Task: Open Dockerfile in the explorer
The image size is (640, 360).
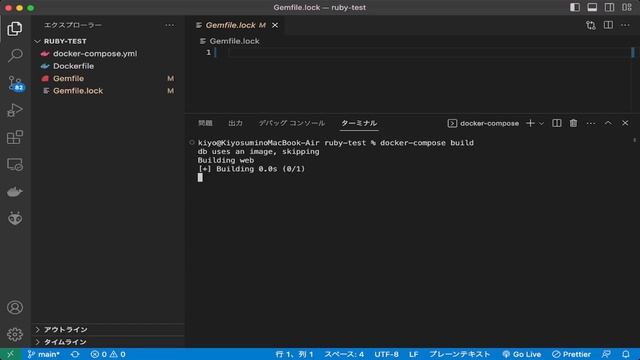Action: click(x=73, y=66)
